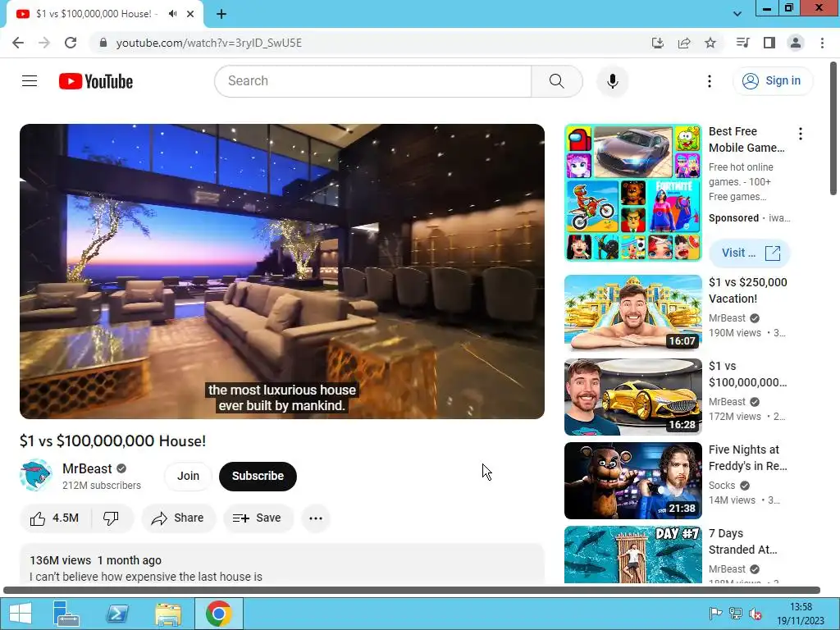Toggle the Chrome side panel icon

(x=769, y=43)
